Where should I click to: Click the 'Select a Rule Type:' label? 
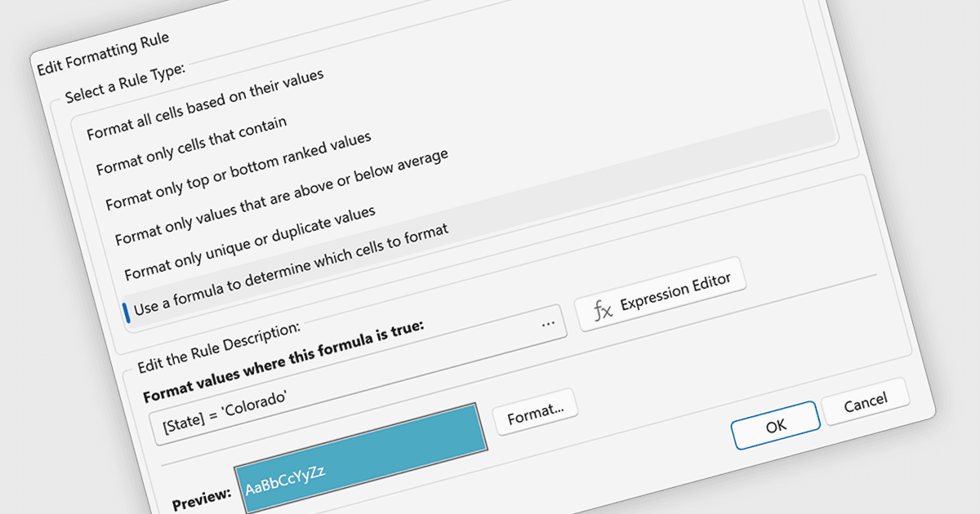pyautogui.click(x=126, y=84)
